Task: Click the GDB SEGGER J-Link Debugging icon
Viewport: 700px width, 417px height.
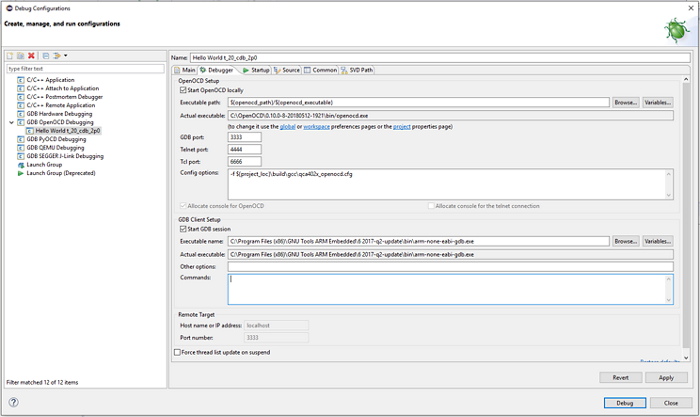Action: [x=21, y=156]
